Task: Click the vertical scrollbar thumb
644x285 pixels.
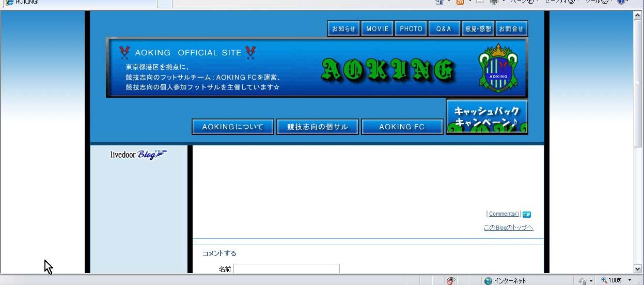Action: click(x=638, y=83)
